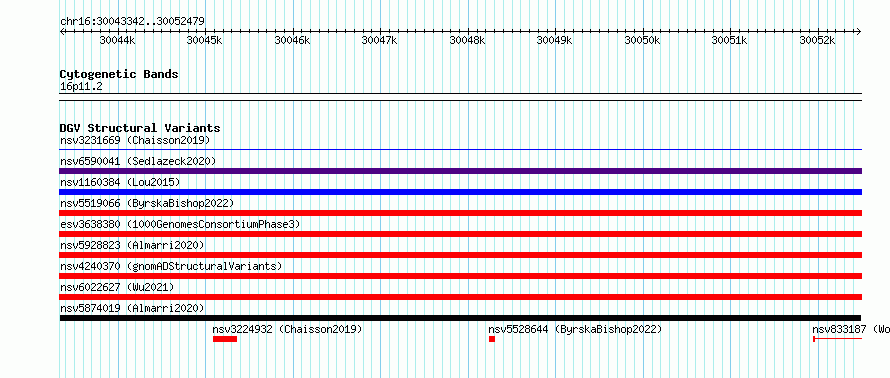Click tiny red square of nsv5528644
890x378 pixels.
point(492,339)
